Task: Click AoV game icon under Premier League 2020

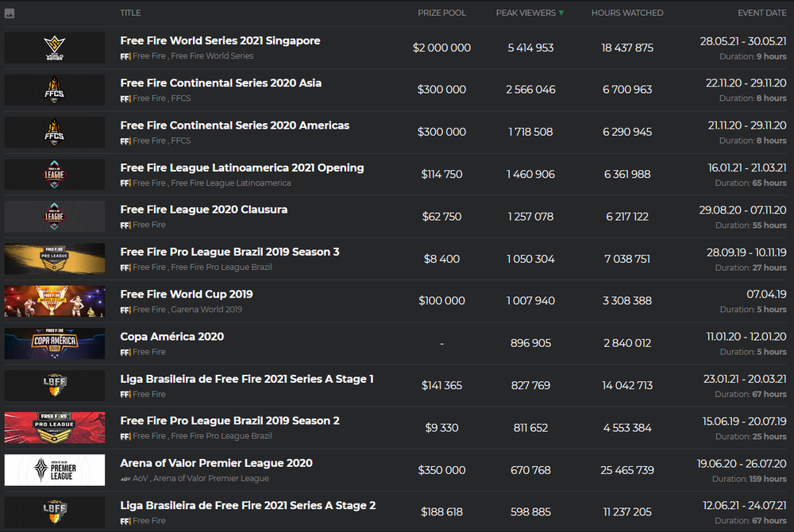Action: (125, 479)
